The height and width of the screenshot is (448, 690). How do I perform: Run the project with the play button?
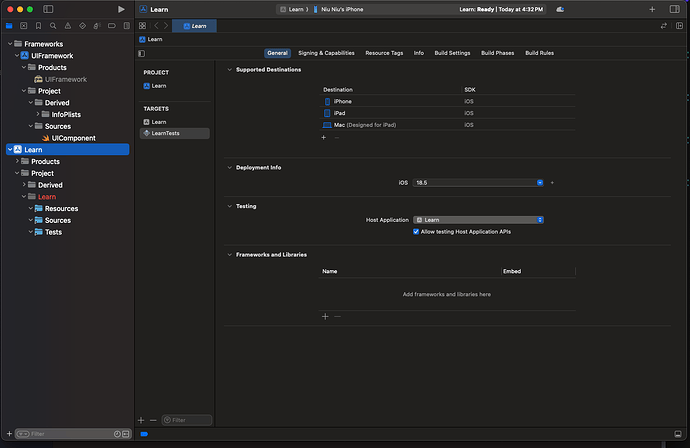point(121,9)
